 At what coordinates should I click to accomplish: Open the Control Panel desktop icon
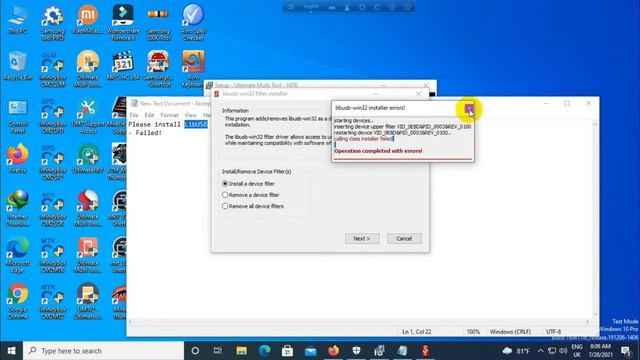coord(18,116)
